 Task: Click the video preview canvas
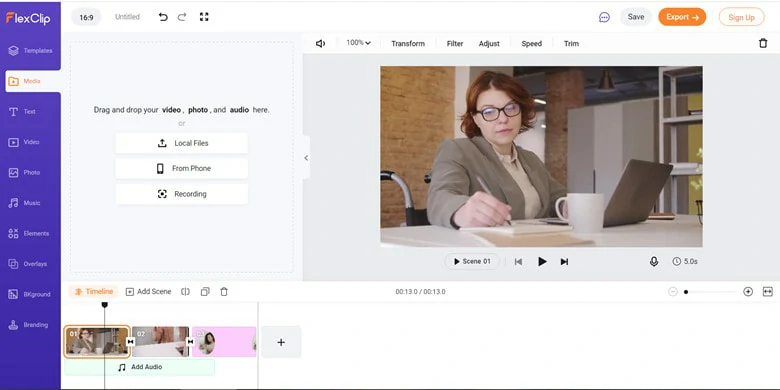[x=541, y=157]
